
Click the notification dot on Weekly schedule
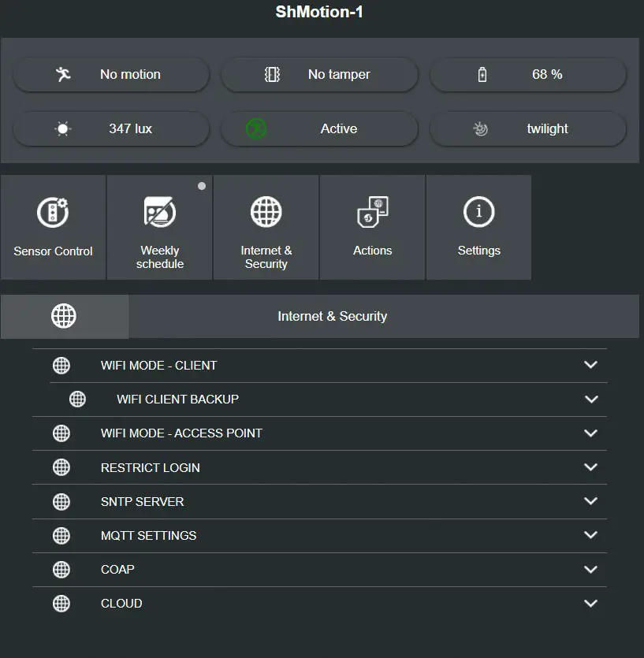[202, 187]
